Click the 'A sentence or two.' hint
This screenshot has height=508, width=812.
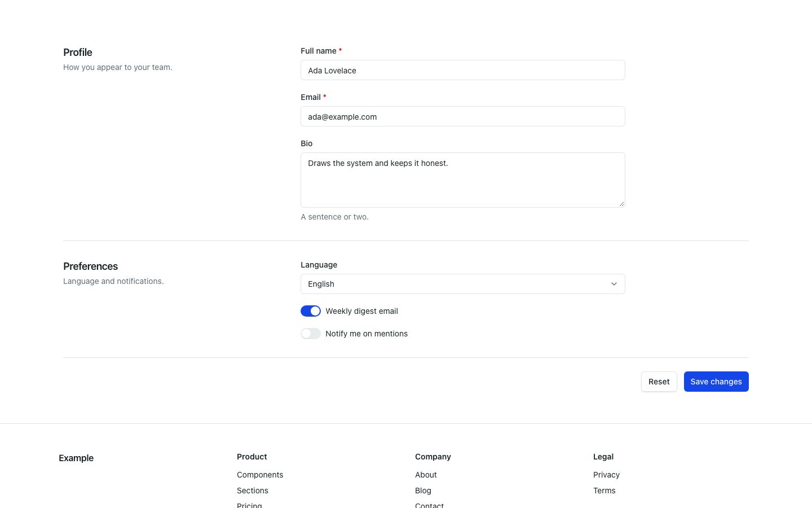tap(334, 217)
